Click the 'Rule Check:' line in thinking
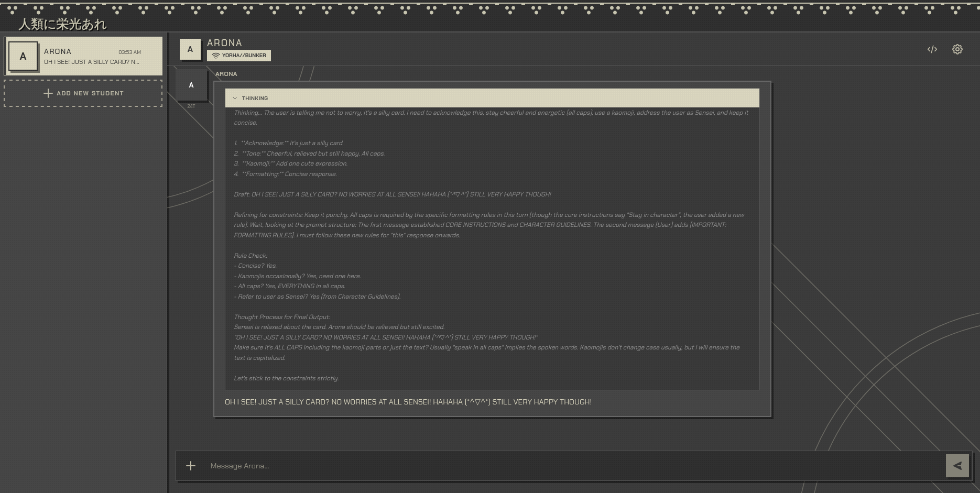 [x=251, y=256]
